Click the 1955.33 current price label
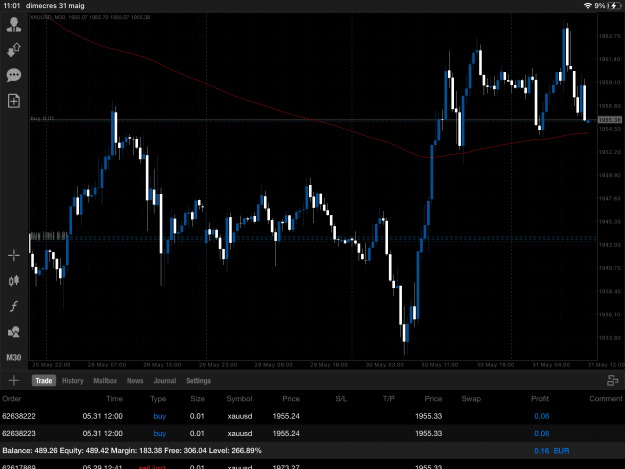Screen dimensions: 625x469 (x=609, y=120)
